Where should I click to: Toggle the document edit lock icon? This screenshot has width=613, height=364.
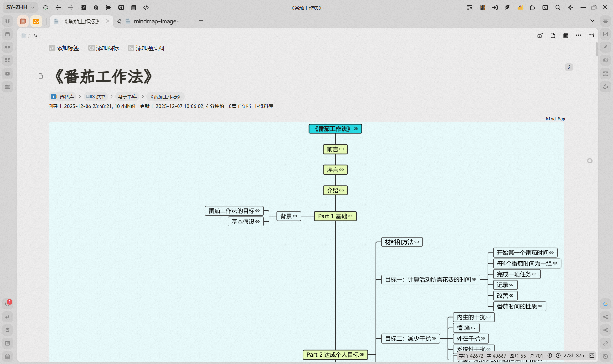pyautogui.click(x=540, y=35)
